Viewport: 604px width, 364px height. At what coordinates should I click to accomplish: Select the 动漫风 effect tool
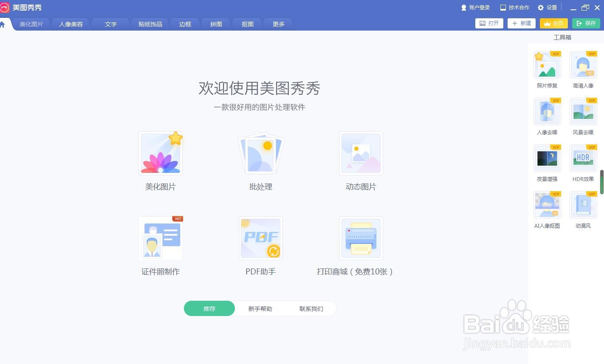[583, 209]
